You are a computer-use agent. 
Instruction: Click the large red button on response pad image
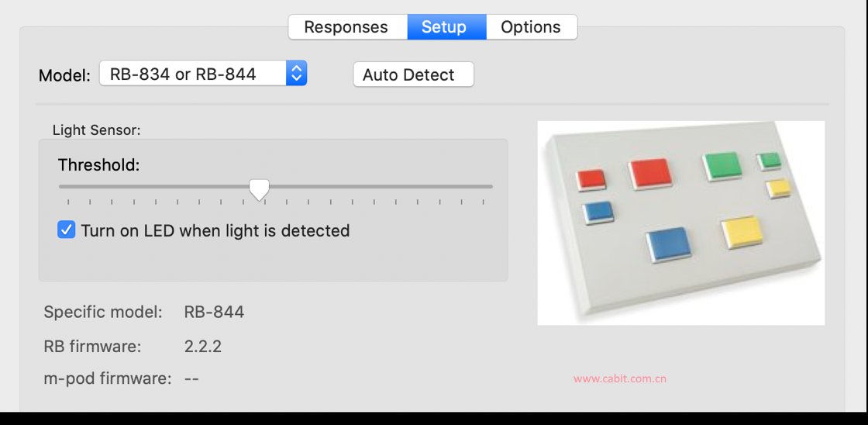click(650, 173)
